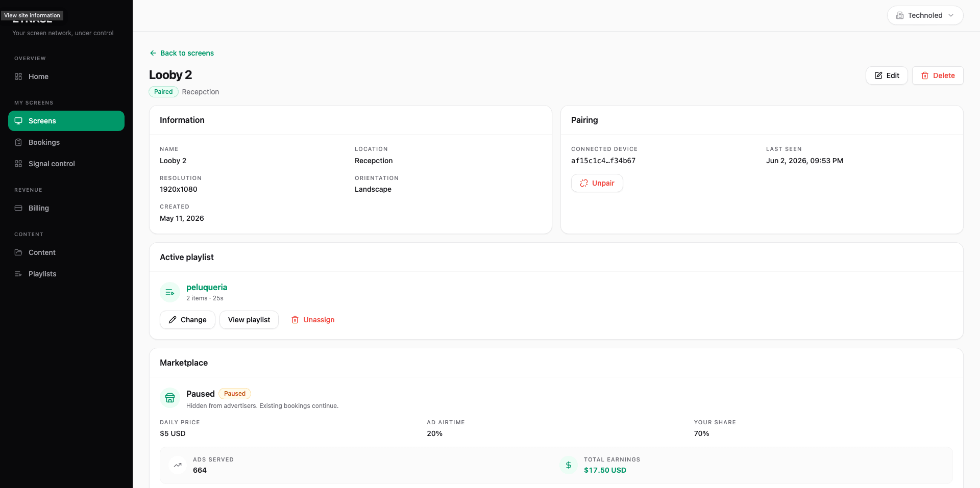Open the Technoled organization dropdown

[x=925, y=15]
